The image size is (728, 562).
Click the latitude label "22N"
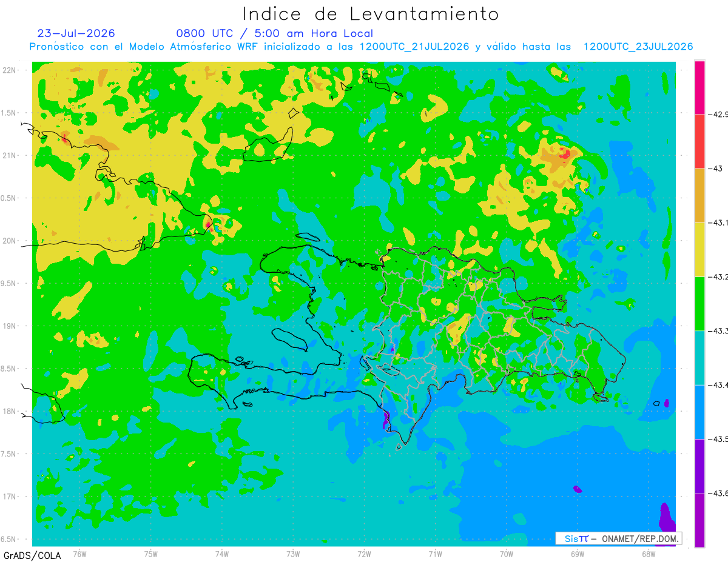(x=10, y=70)
